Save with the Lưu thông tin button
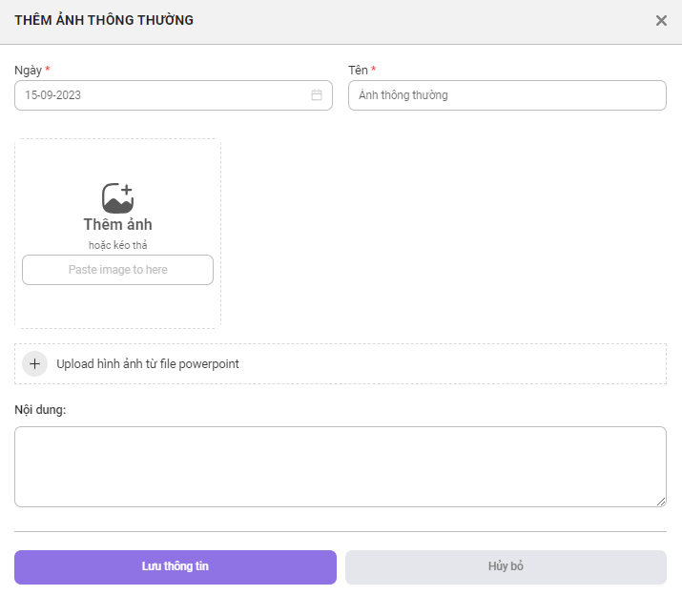Screen dimensions: 682x616 176,566
